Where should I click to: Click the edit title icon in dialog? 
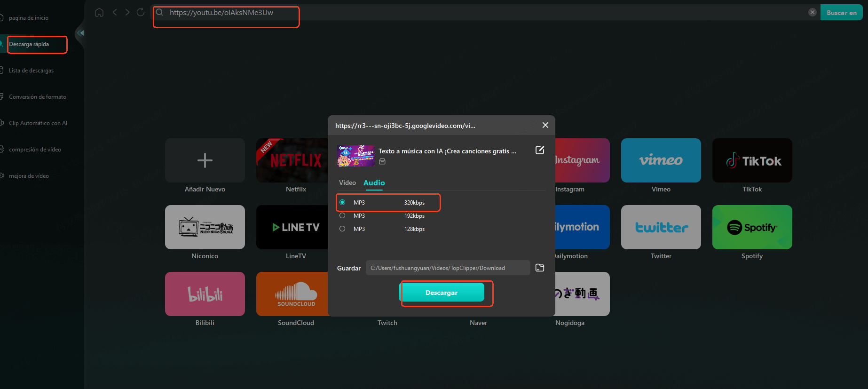(x=540, y=150)
